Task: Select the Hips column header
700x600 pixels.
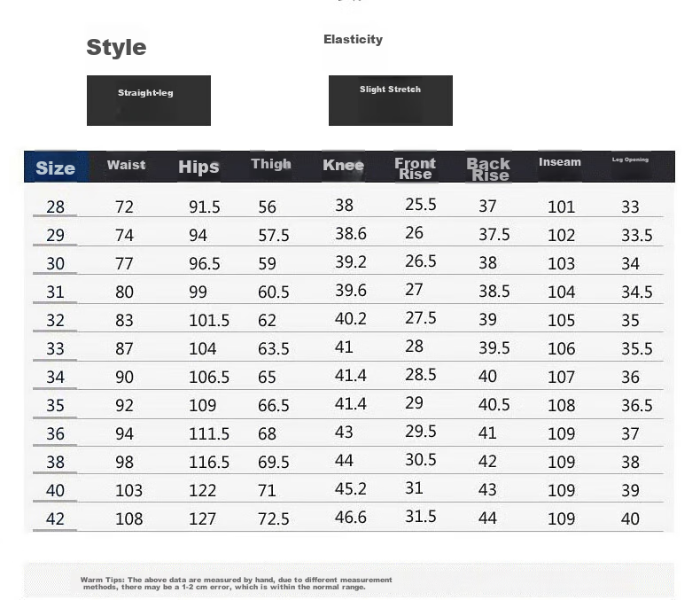Action: tap(198, 167)
